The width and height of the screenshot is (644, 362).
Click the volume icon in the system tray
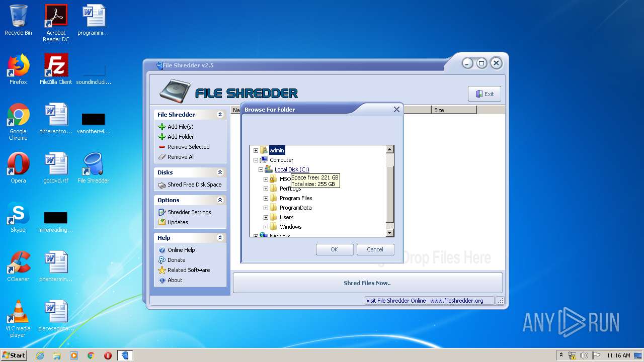click(x=584, y=355)
